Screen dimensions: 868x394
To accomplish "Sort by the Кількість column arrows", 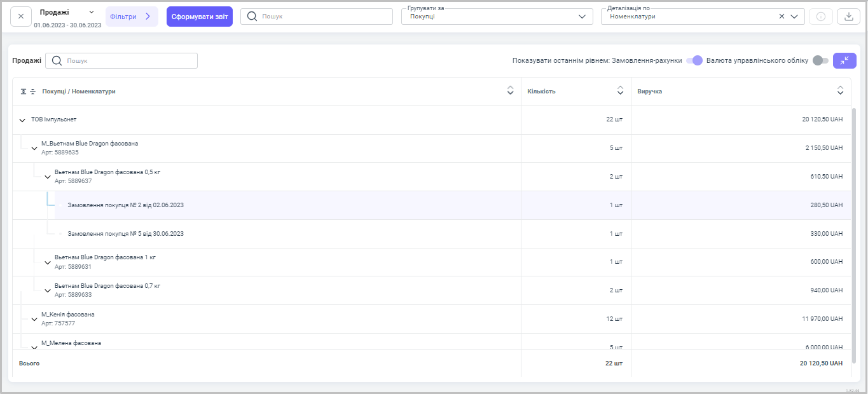I will click(620, 91).
